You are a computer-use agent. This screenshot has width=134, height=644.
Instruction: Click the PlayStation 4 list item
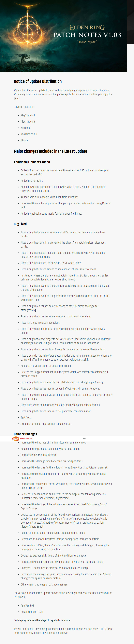coord(28,115)
